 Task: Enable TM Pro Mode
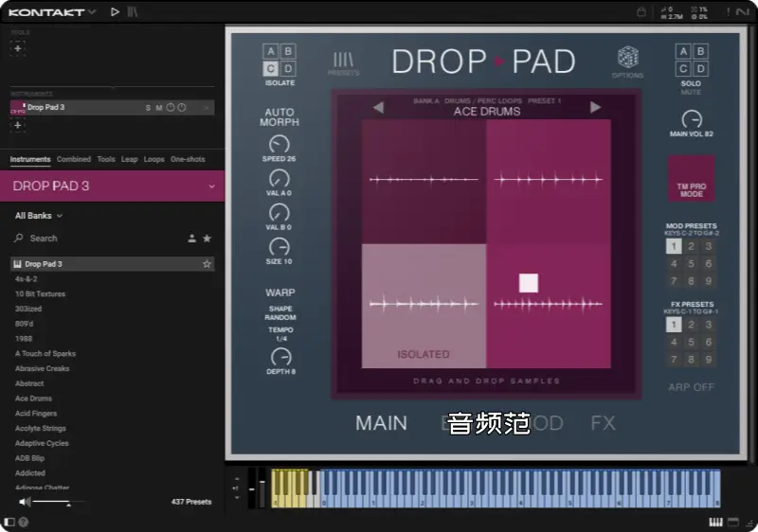pos(692,178)
